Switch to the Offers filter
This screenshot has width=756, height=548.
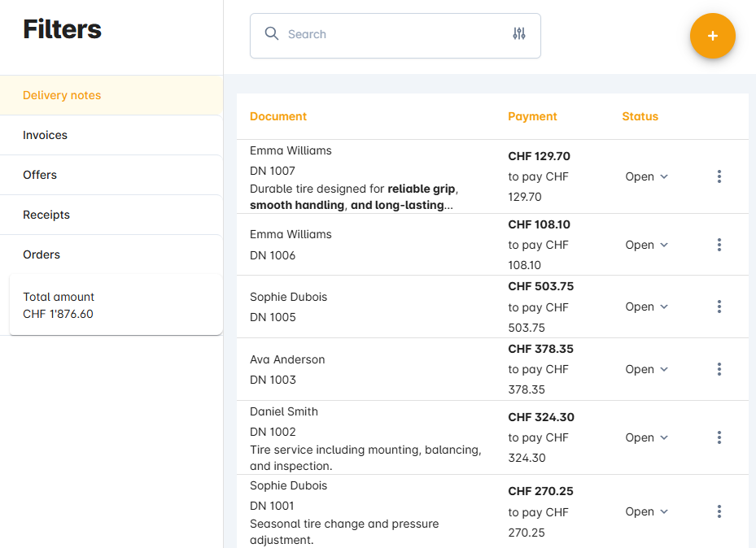[111, 175]
